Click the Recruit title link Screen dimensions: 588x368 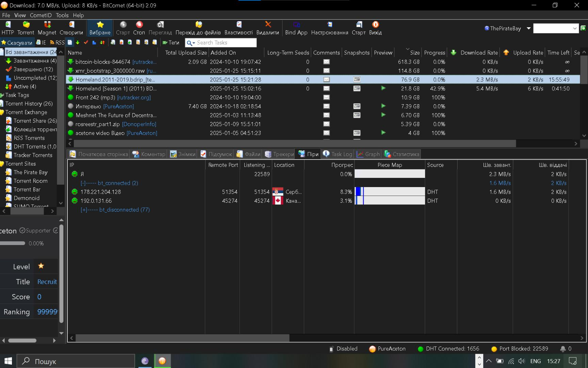click(47, 282)
